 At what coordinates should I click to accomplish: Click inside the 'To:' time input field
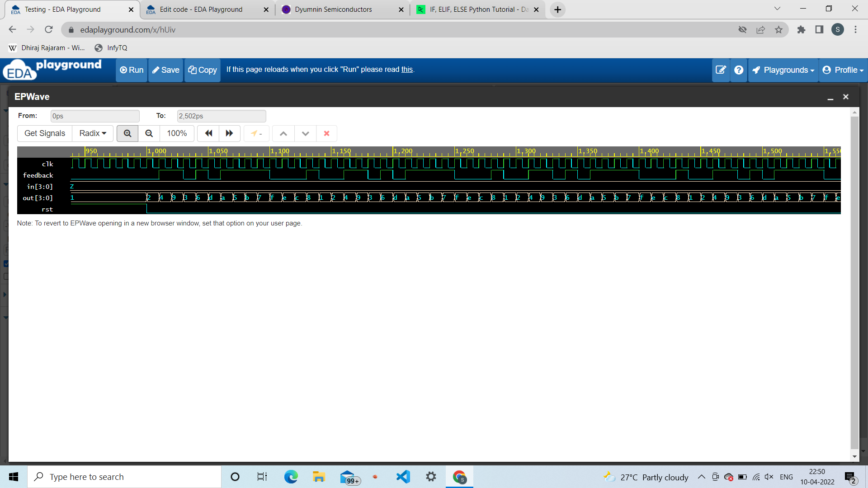point(221,116)
